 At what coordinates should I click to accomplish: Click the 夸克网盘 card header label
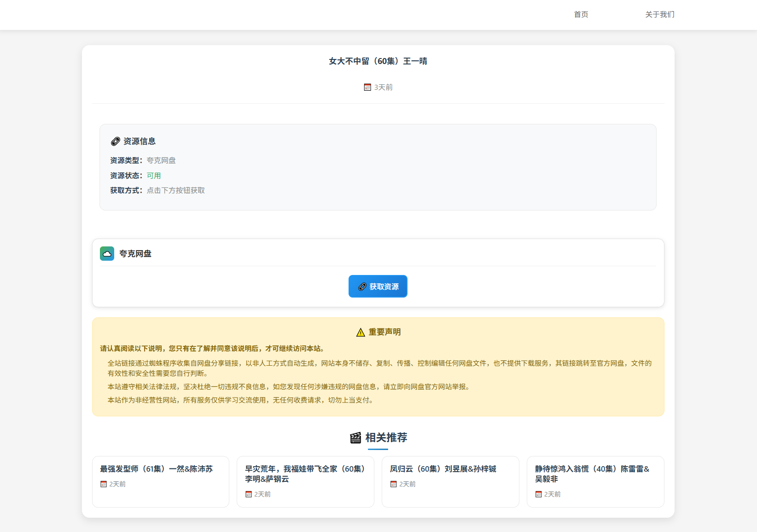point(135,254)
